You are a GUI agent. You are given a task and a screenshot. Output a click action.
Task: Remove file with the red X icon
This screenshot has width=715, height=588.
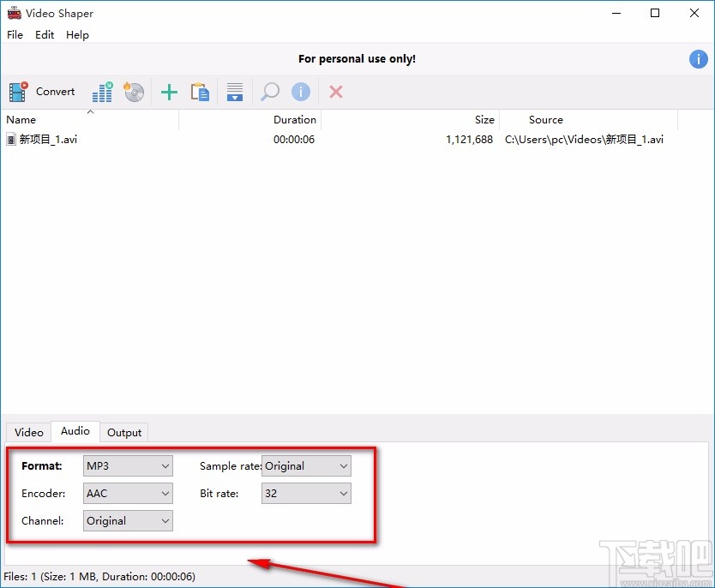(x=336, y=92)
